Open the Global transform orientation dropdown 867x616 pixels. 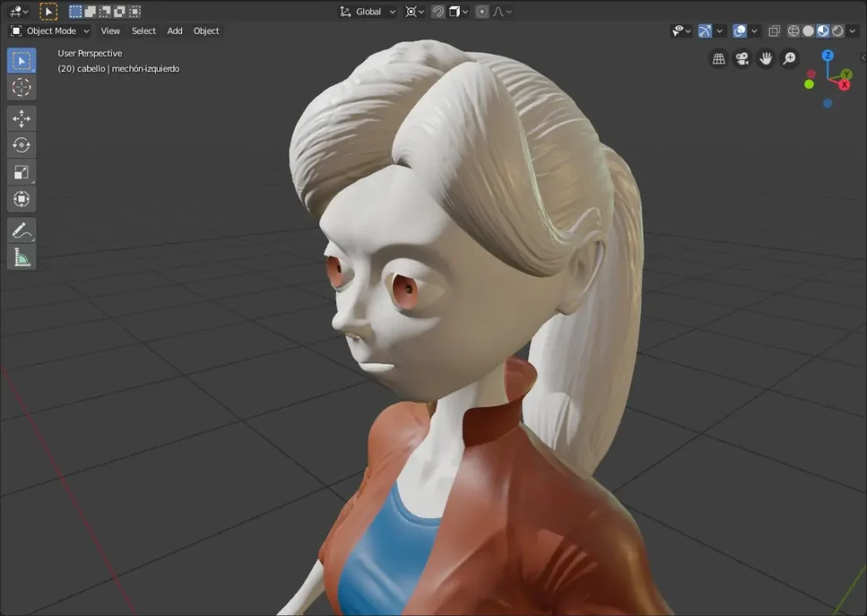pos(367,12)
